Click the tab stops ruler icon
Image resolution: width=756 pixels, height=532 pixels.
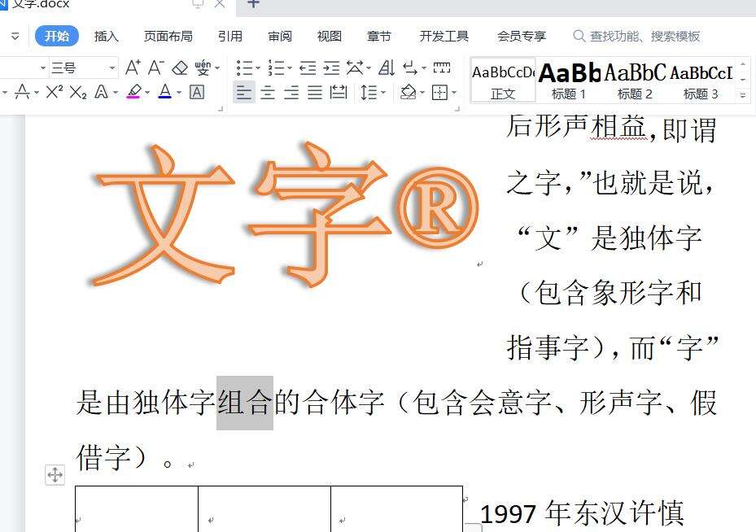coord(442,68)
